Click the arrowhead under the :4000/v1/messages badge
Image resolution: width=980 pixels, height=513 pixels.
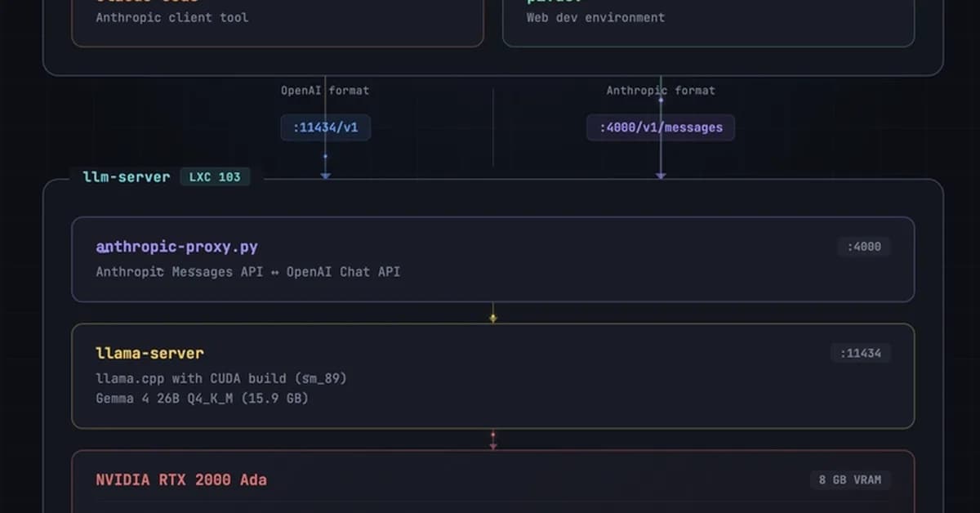click(x=661, y=176)
